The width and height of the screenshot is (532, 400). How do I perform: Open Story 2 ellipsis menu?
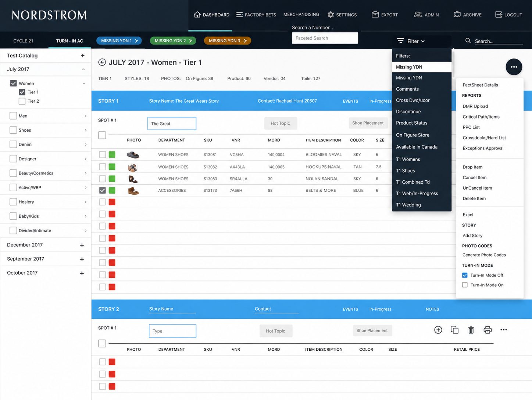[x=504, y=330]
